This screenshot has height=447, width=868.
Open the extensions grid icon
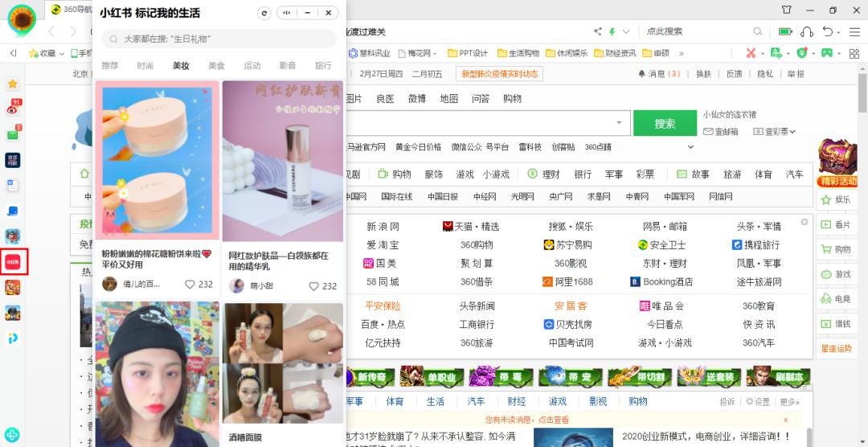coord(854,53)
